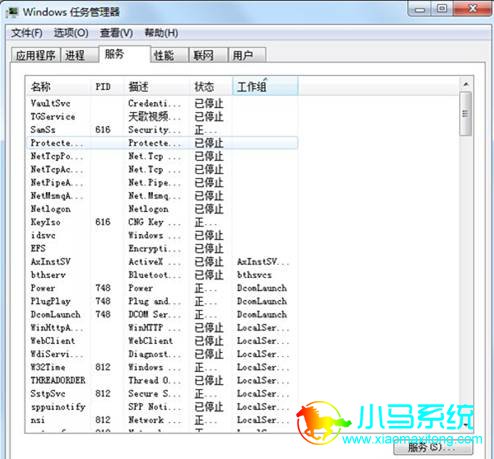494x459 pixels.
Task: Click the DCOM Ser... description cell
Action: pos(155,314)
